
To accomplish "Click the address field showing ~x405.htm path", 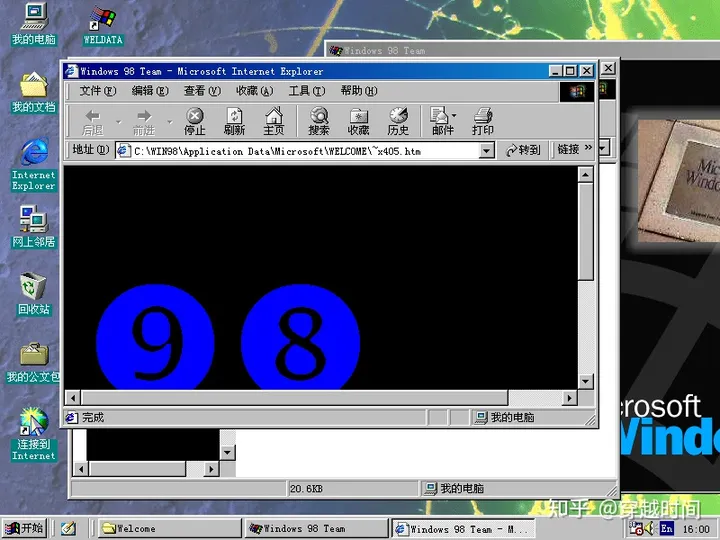I will click(305, 151).
